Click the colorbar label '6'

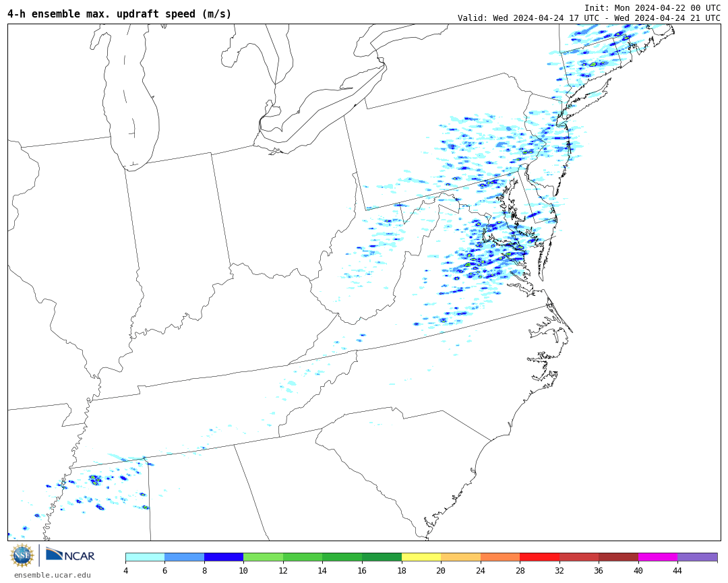coord(165,570)
